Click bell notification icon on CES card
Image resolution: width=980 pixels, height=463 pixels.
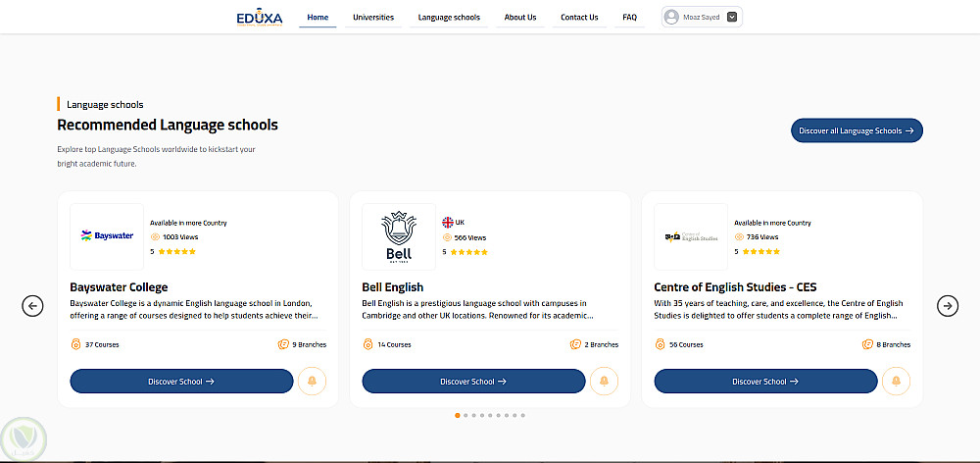click(896, 381)
